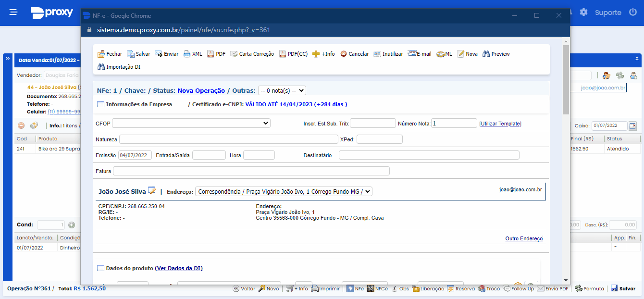Click the power logout icon in header
This screenshot has height=299, width=644.
pos(633,12)
